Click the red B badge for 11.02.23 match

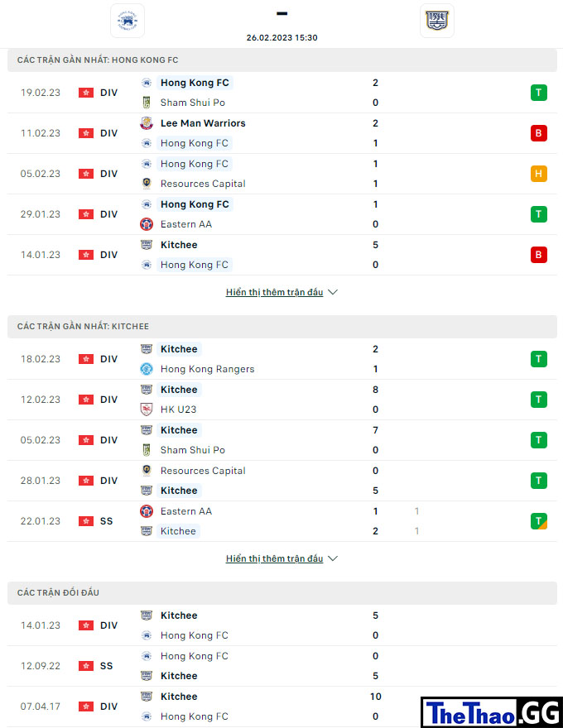click(x=539, y=133)
